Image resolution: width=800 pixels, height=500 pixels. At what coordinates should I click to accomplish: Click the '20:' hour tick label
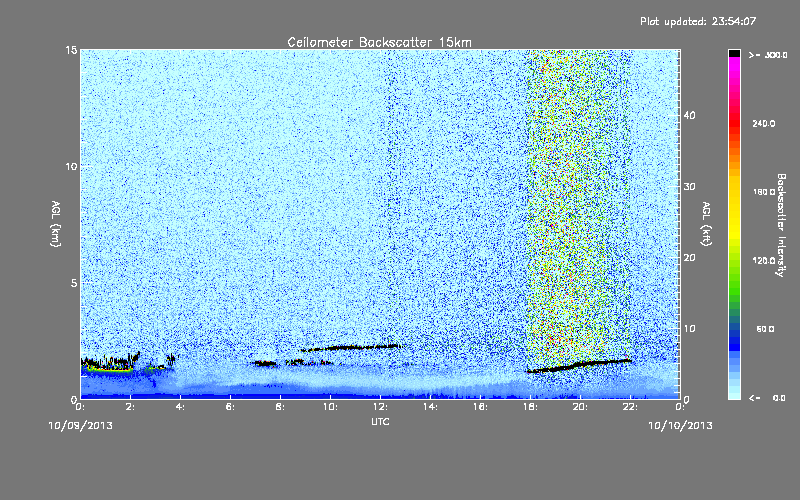coord(580,407)
